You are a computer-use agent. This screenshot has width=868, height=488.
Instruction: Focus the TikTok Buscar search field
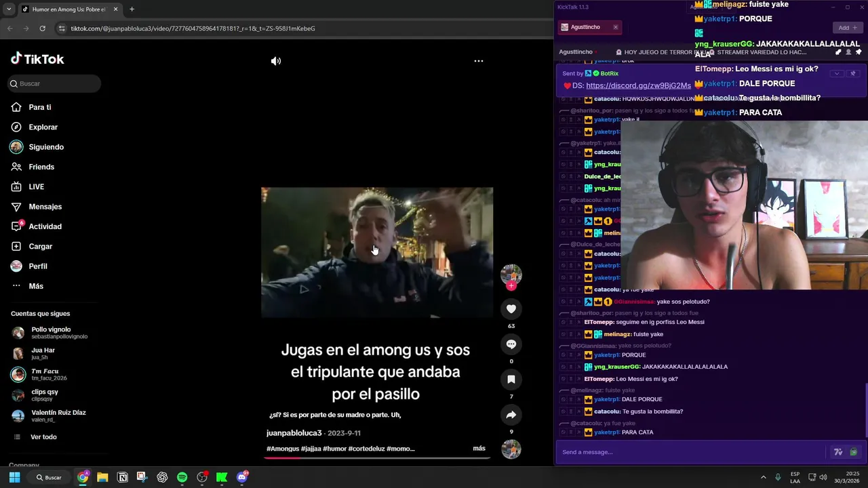[x=55, y=83]
